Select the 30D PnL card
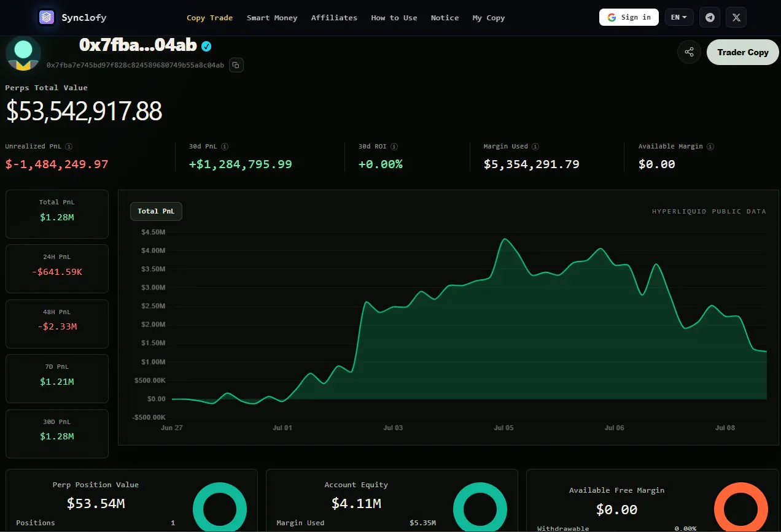The height and width of the screenshot is (532, 781). (57, 434)
